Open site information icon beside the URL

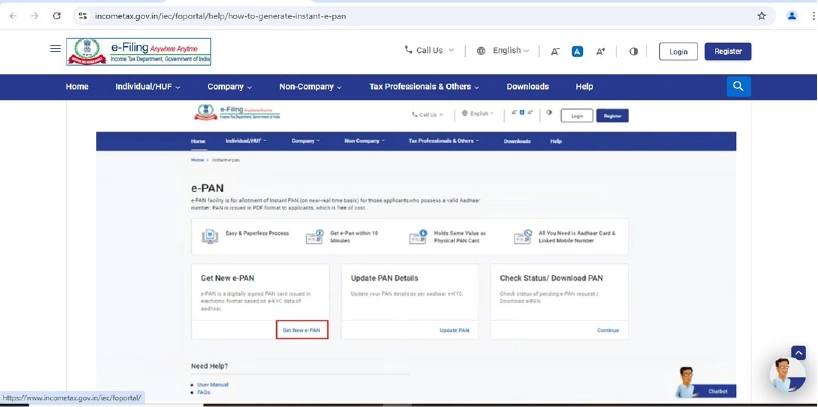[x=82, y=16]
